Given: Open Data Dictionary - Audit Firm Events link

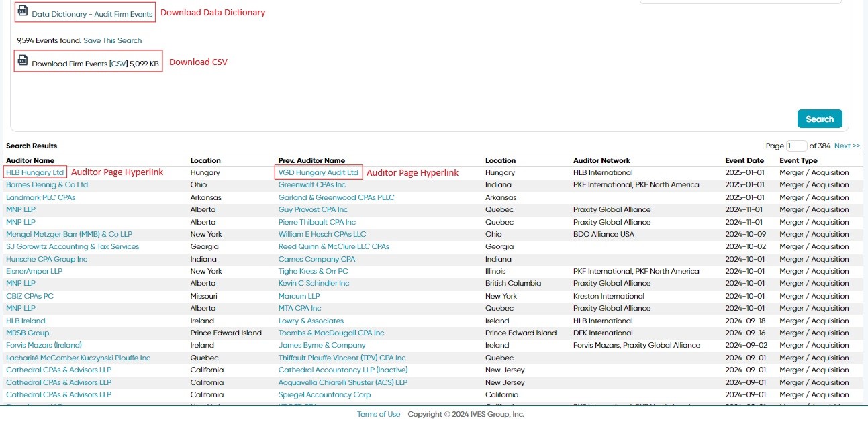Looking at the screenshot, I should coord(92,14).
